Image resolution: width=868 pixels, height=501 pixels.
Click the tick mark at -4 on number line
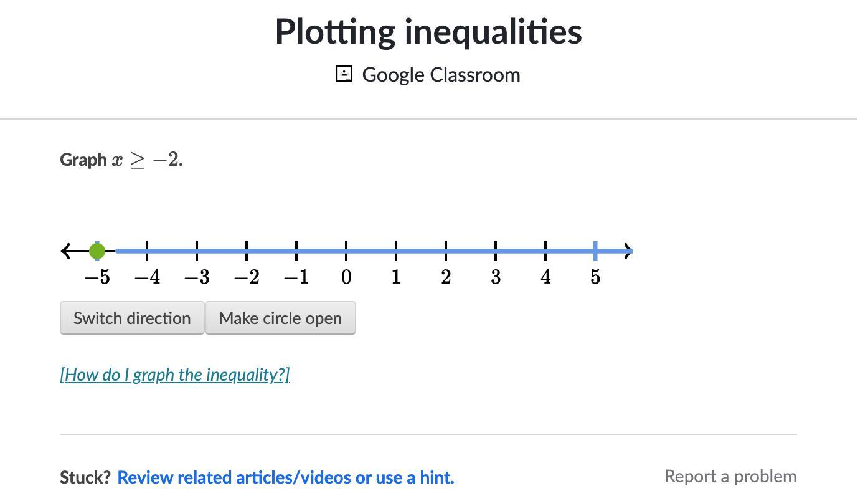pos(147,251)
